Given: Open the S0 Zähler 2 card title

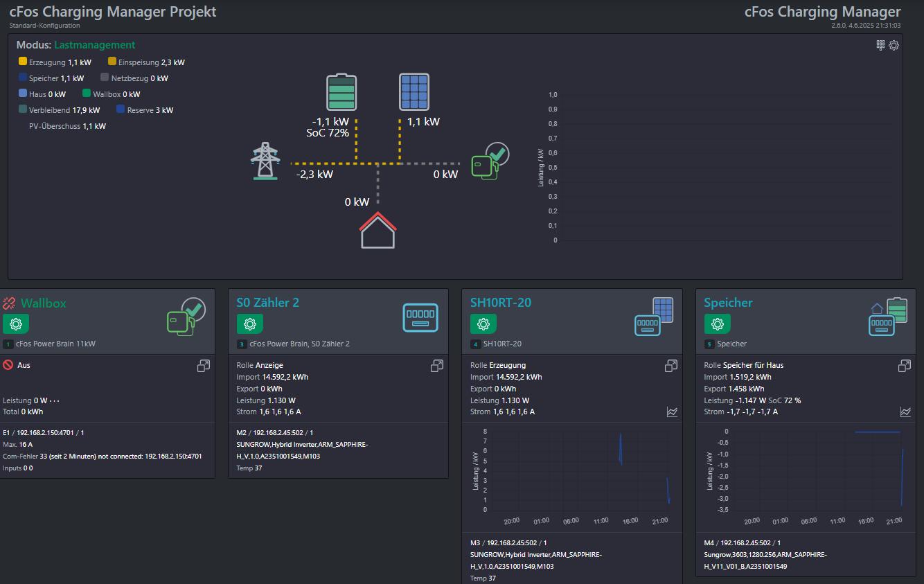Looking at the screenshot, I should (268, 303).
